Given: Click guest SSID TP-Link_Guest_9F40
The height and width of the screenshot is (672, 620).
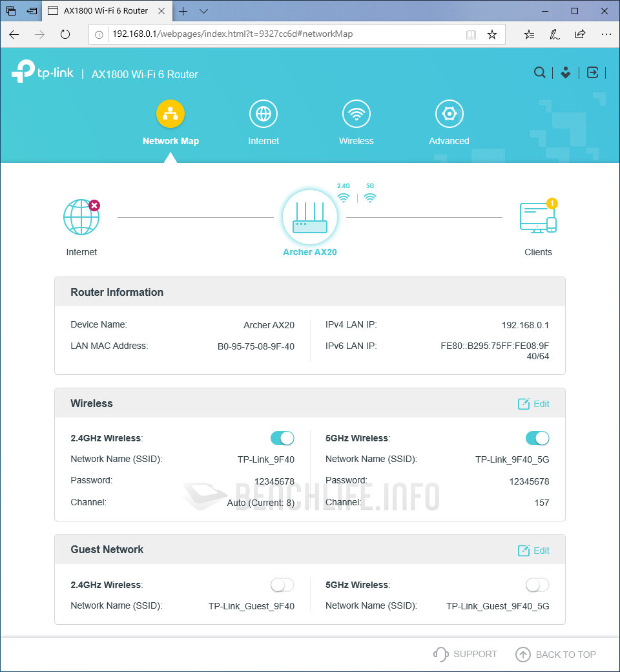Looking at the screenshot, I should click(251, 606).
